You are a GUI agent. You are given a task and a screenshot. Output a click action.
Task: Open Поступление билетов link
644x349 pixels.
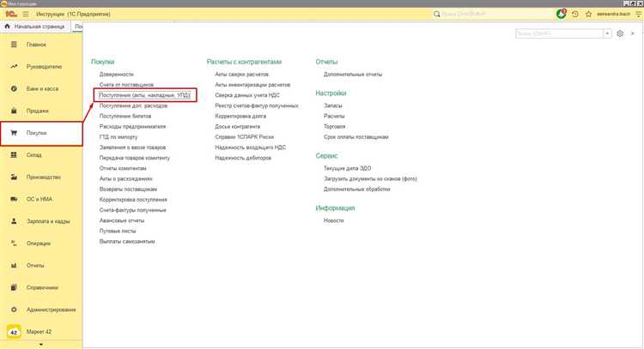click(x=125, y=116)
